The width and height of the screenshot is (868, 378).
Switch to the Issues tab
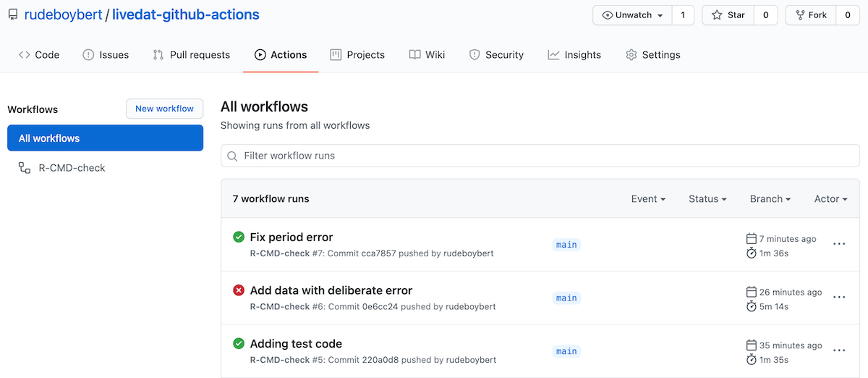(106, 55)
